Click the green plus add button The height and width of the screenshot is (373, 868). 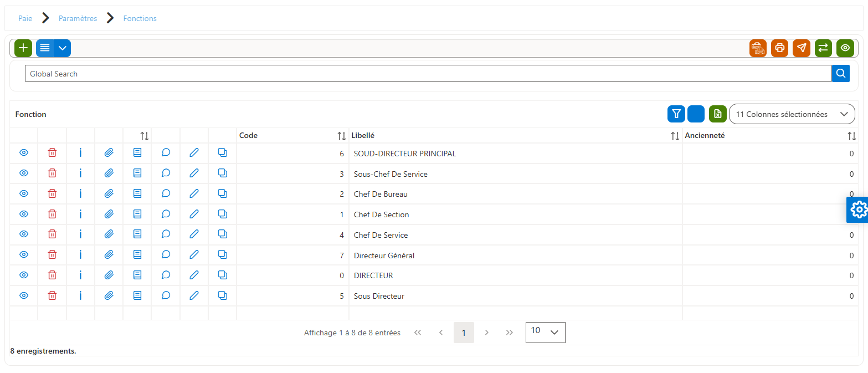pyautogui.click(x=23, y=48)
